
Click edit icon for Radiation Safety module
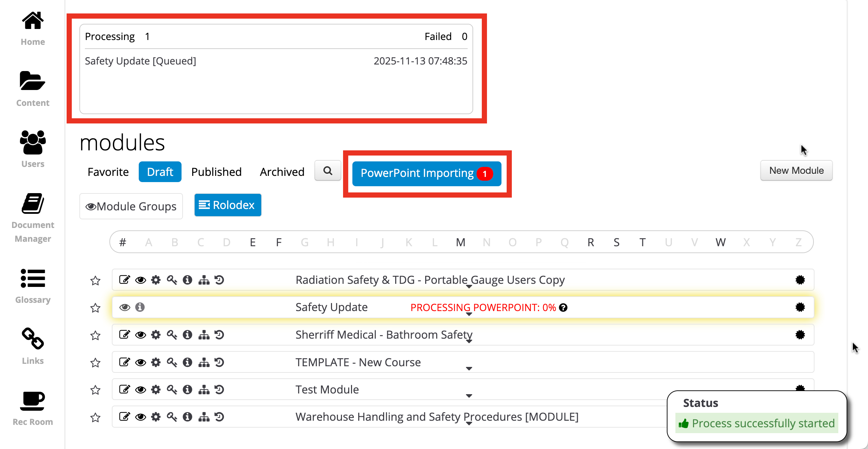point(124,280)
